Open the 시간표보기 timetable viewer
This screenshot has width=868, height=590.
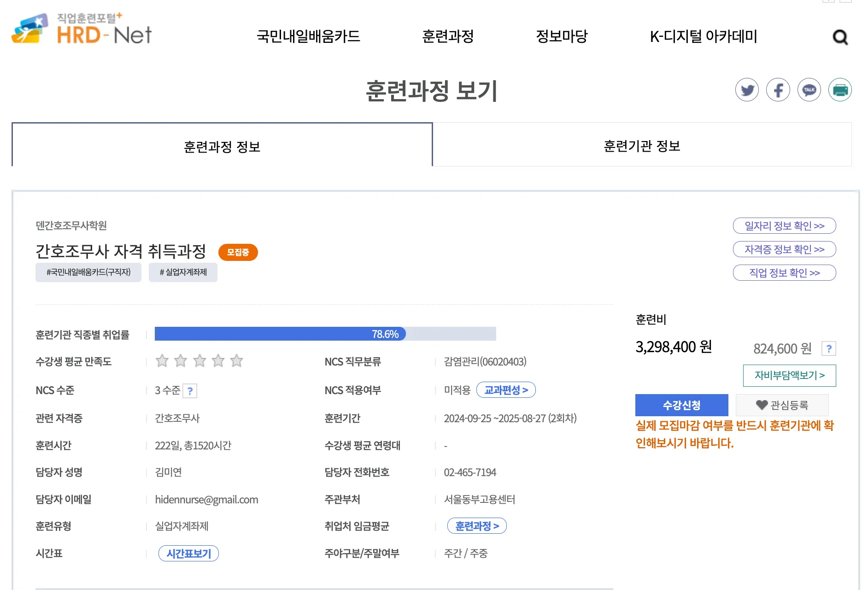pos(188,553)
